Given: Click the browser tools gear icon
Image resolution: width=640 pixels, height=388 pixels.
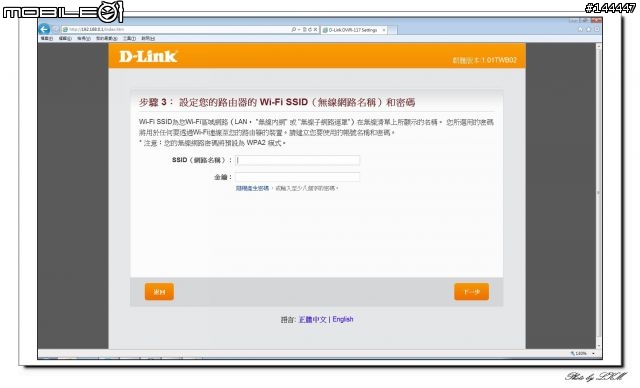Looking at the screenshot, I should click(597, 29).
